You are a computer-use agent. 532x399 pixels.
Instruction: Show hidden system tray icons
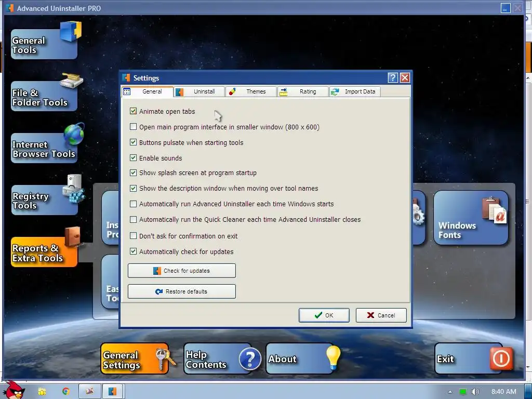coord(450,392)
